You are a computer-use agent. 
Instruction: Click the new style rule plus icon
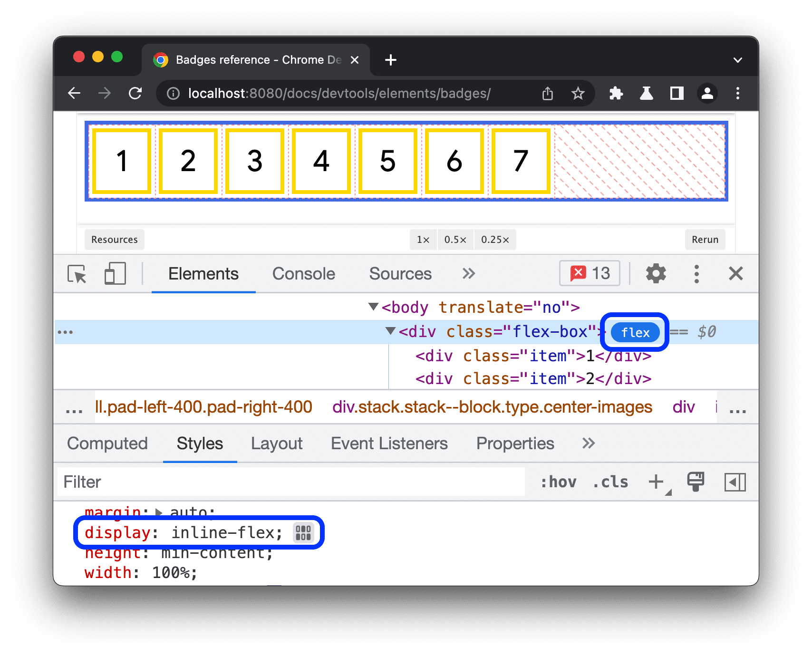pyautogui.click(x=655, y=482)
